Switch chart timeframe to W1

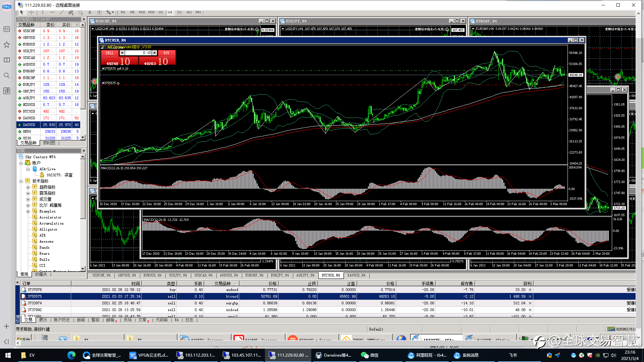click(x=189, y=12)
